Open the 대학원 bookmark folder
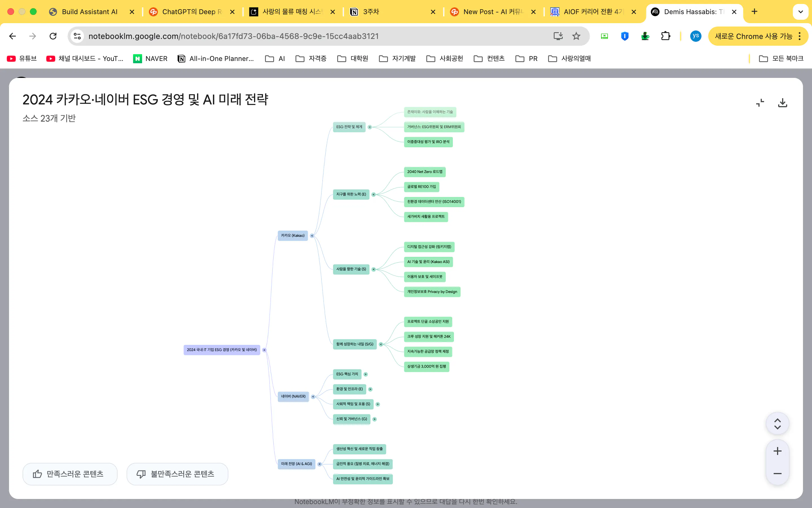This screenshot has width=812, height=508. pyautogui.click(x=353, y=58)
